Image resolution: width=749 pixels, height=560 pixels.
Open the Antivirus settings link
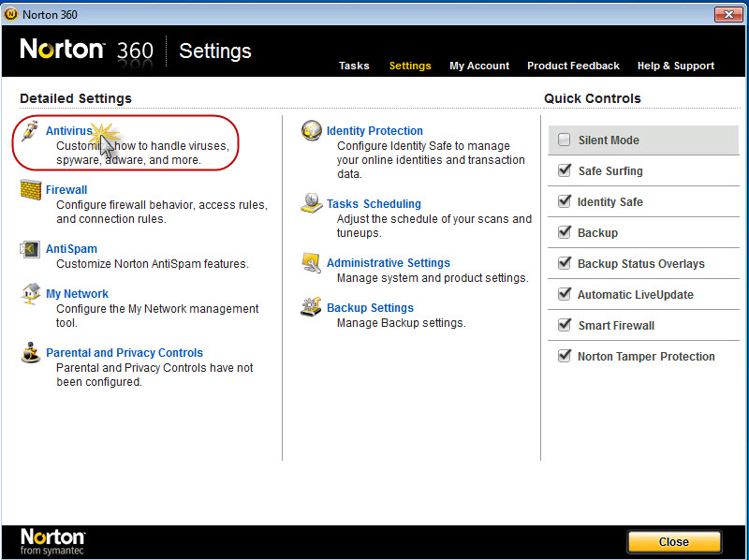click(x=69, y=130)
